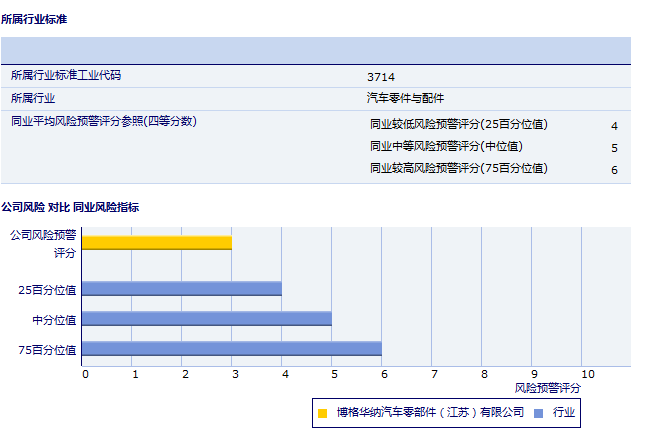Viewport: 650px width, 438px height.
Task: Select the blue 25百分位值 bar in chart
Action: (x=181, y=289)
